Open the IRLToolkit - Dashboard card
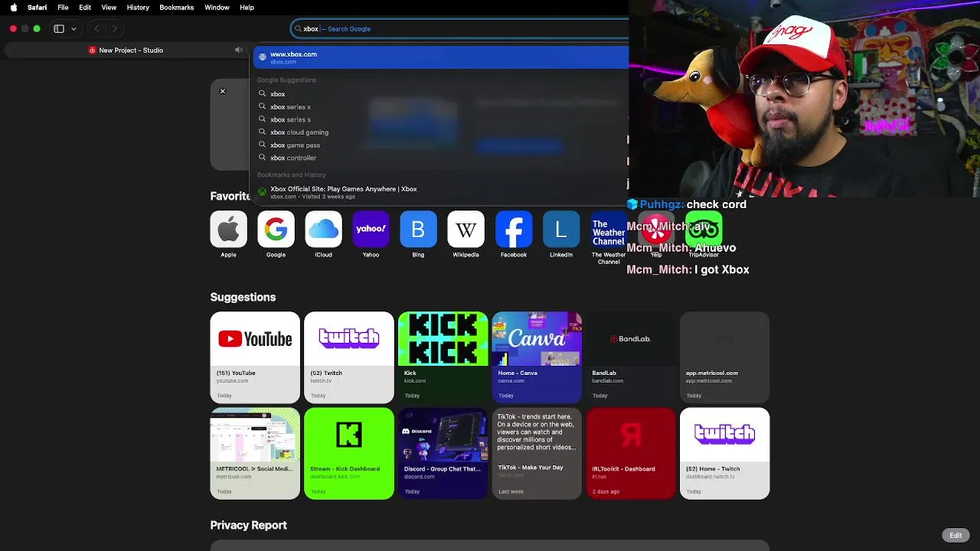This screenshot has width=980, height=551. point(631,453)
